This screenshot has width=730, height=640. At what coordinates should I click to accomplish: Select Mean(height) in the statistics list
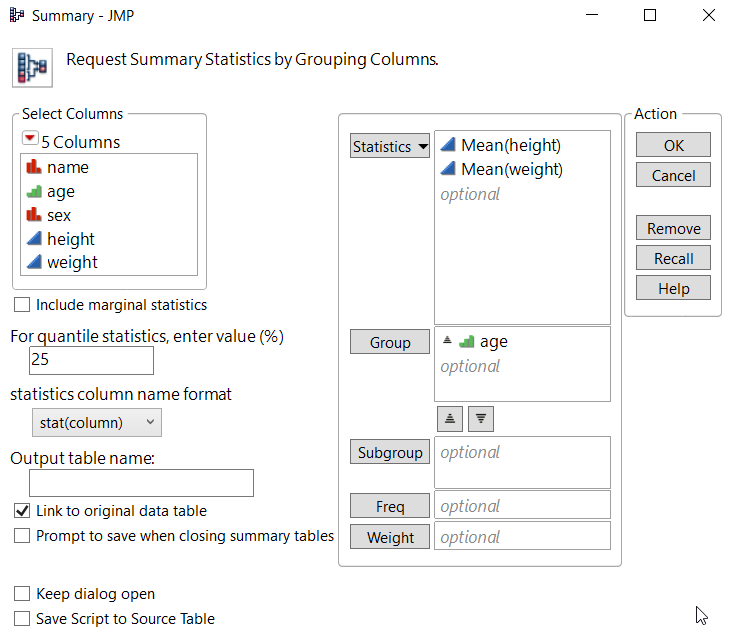pyautogui.click(x=510, y=146)
